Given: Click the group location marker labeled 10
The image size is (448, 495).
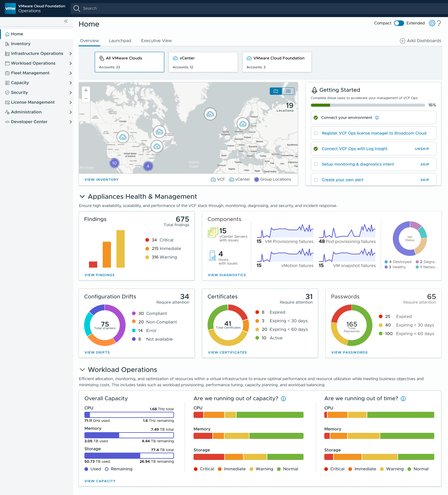Looking at the screenshot, I should (x=114, y=163).
